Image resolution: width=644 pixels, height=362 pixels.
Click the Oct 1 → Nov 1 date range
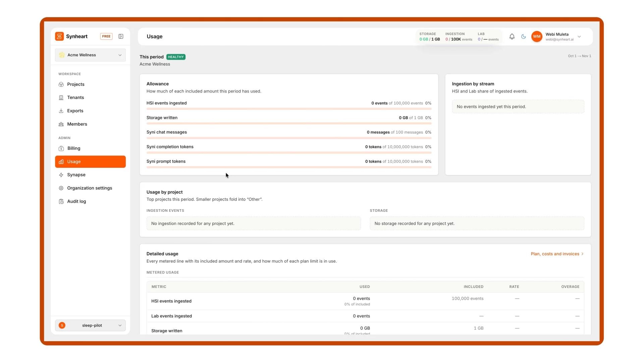(x=579, y=56)
